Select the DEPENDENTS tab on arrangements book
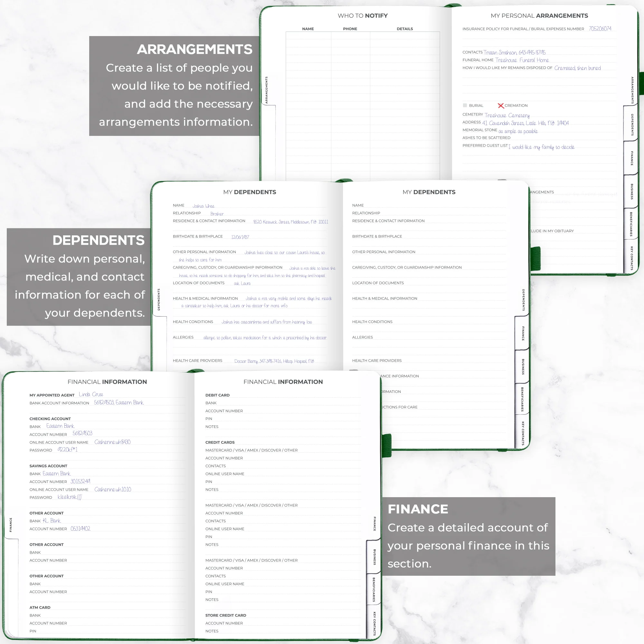 pyautogui.click(x=632, y=125)
